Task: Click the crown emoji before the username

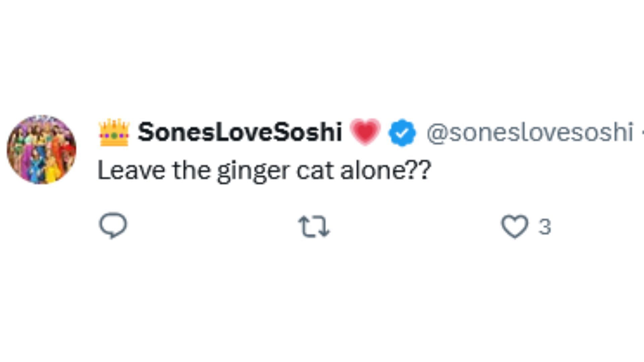Action: 114,133
